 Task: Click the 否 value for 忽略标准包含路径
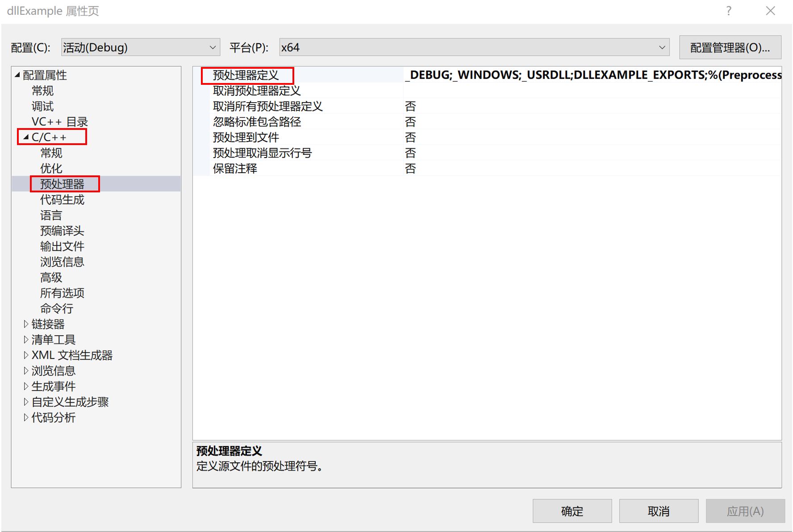(410, 122)
